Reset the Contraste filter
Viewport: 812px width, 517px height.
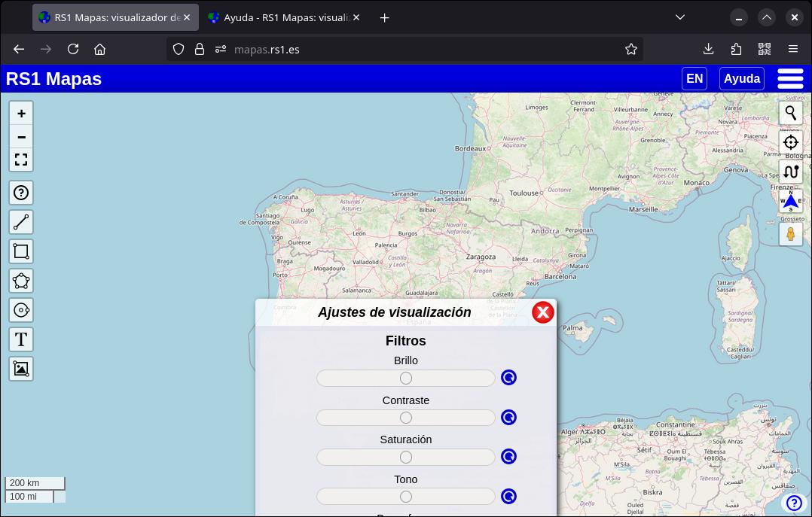pos(508,418)
